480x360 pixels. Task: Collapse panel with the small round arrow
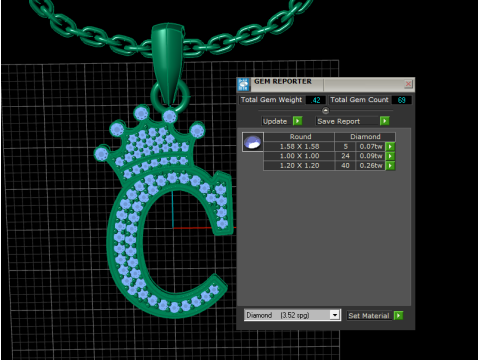click(325, 110)
